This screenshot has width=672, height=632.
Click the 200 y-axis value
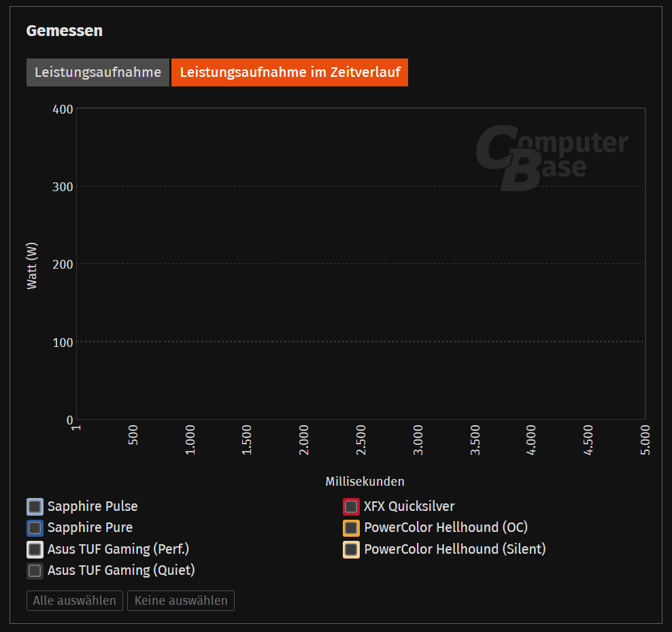click(x=63, y=265)
